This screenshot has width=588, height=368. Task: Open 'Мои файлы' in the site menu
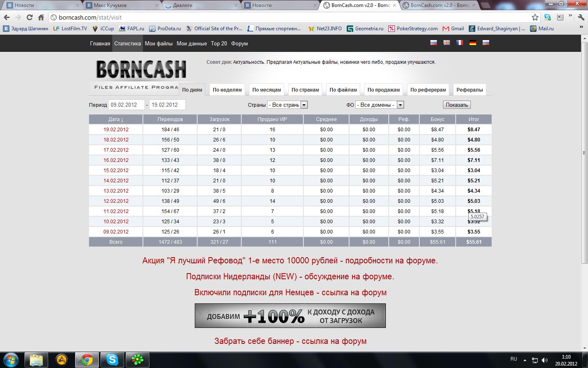(x=159, y=43)
